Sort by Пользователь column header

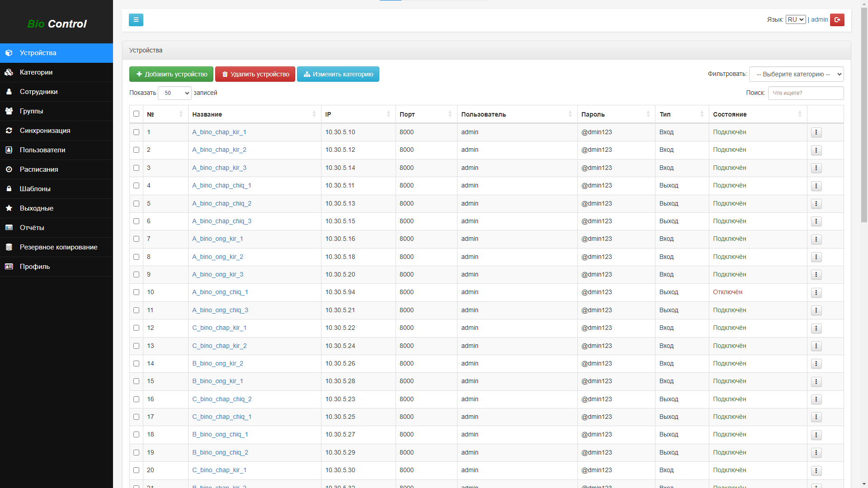click(517, 114)
